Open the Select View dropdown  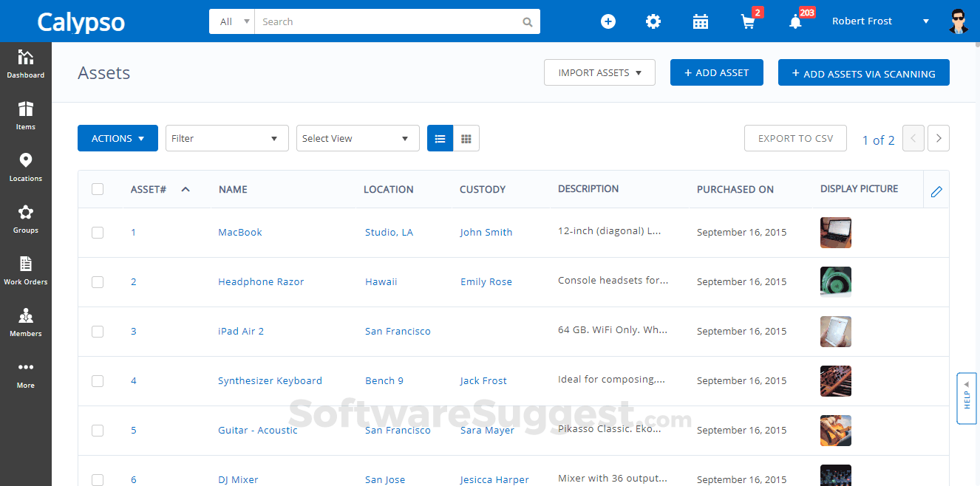pyautogui.click(x=358, y=138)
